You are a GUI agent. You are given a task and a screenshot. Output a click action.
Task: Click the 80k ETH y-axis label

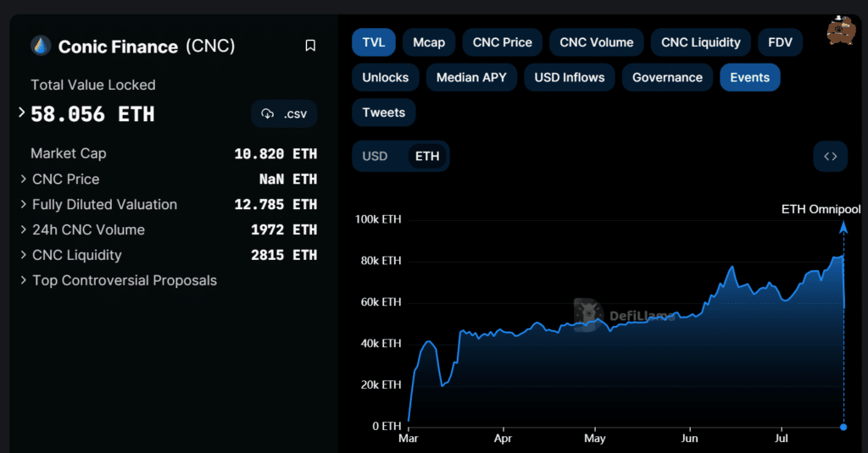click(x=381, y=261)
